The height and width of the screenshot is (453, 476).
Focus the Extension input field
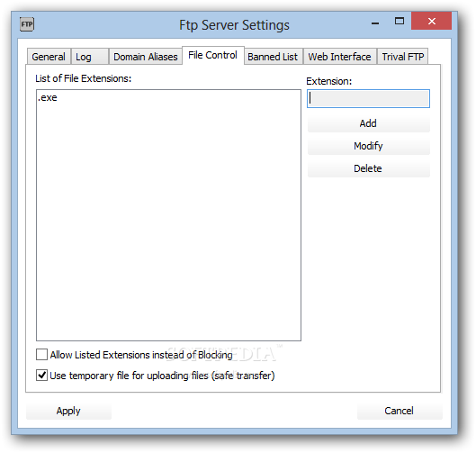[x=368, y=98]
